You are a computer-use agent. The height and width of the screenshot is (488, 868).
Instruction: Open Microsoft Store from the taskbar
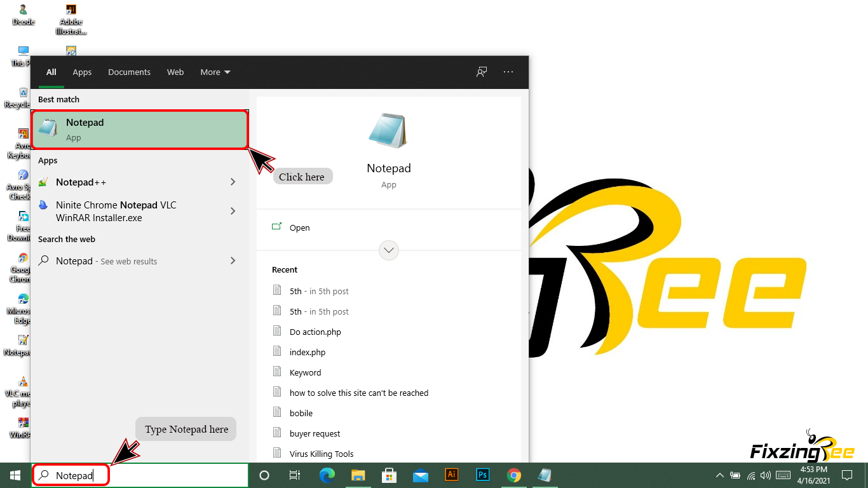tap(390, 475)
